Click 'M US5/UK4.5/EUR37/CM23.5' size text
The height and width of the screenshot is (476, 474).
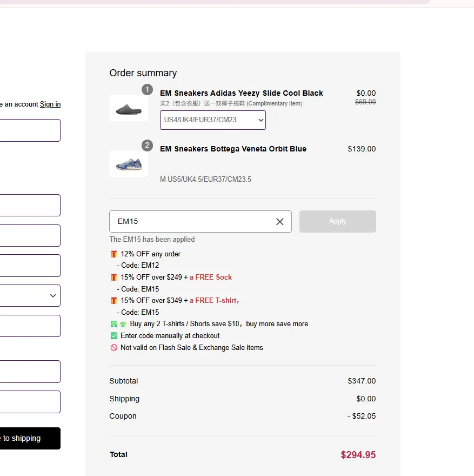coord(205,180)
